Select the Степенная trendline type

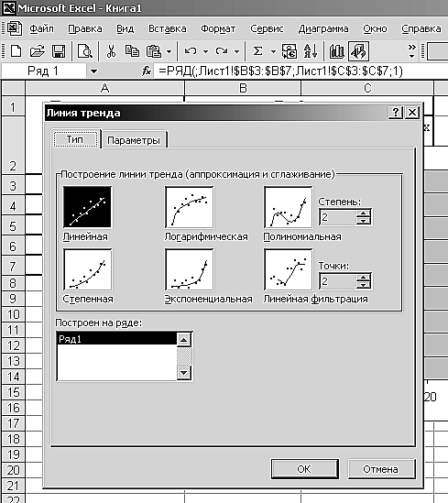click(88, 269)
